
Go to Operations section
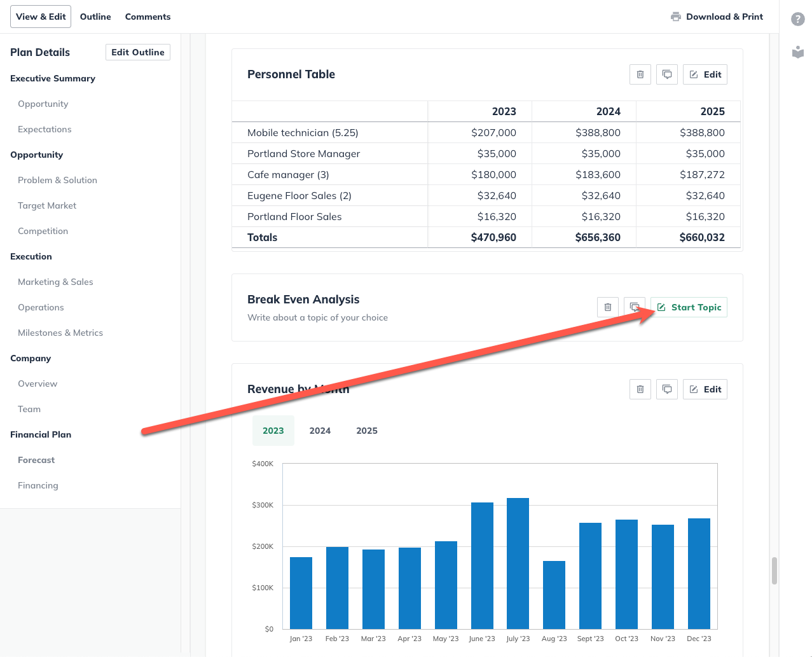click(x=41, y=307)
